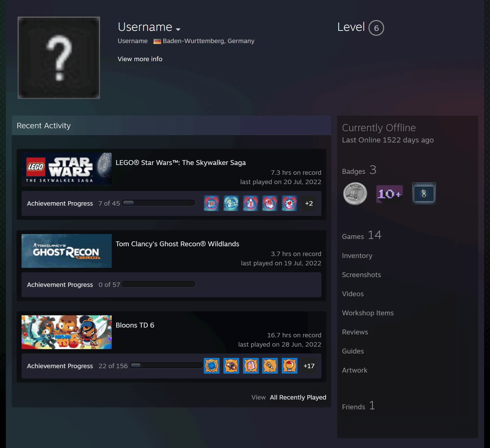View All Recently Played games
The height and width of the screenshot is (448, 490).
[298, 398]
